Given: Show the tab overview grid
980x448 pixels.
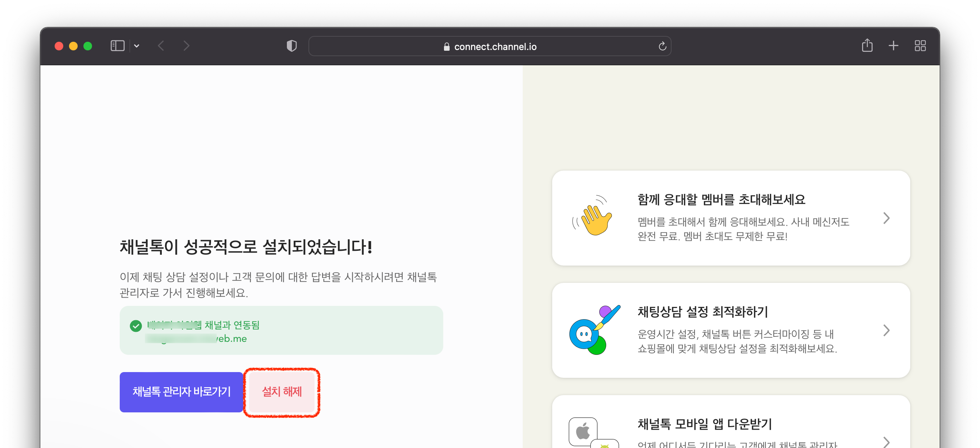Looking at the screenshot, I should tap(920, 46).
